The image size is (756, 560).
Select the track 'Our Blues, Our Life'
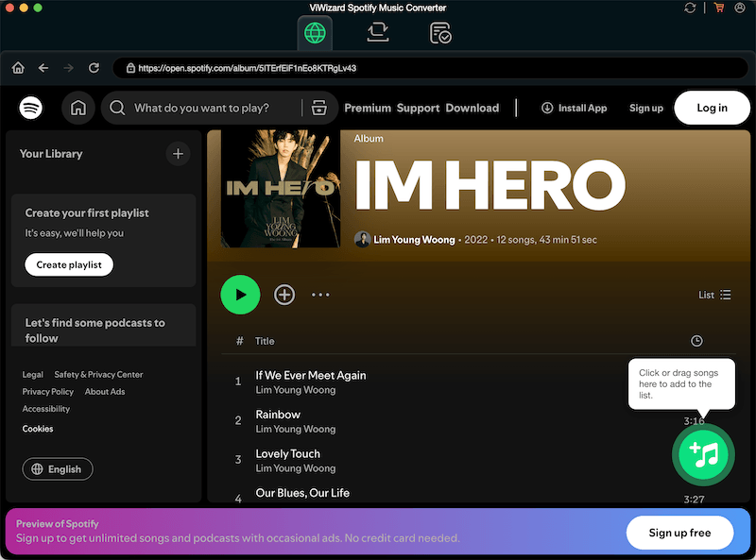(x=302, y=493)
